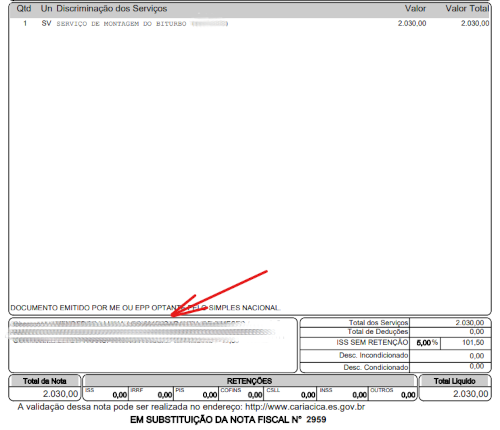Click the 'Total Líquido' header

pos(455,381)
